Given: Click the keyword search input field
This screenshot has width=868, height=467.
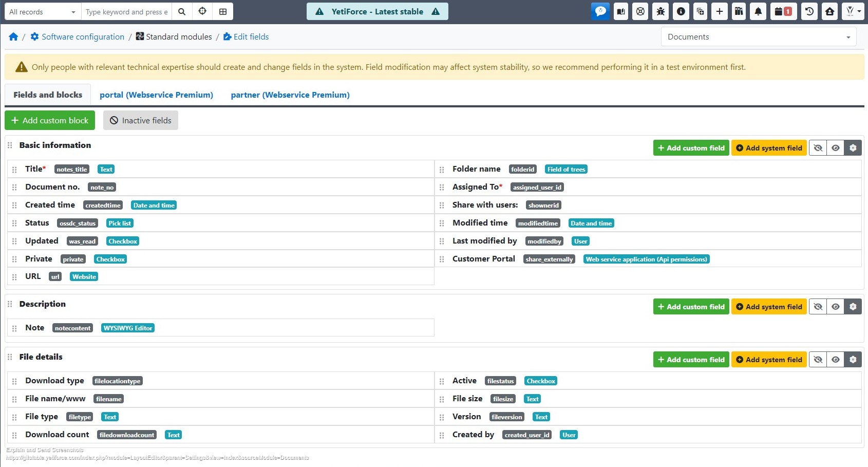Looking at the screenshot, I should [x=126, y=11].
